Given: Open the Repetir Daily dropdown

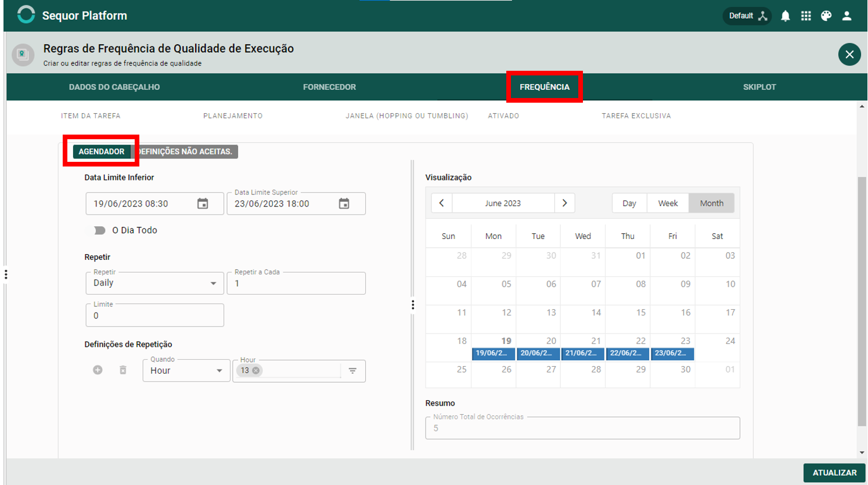Looking at the screenshot, I should pyautogui.click(x=154, y=283).
